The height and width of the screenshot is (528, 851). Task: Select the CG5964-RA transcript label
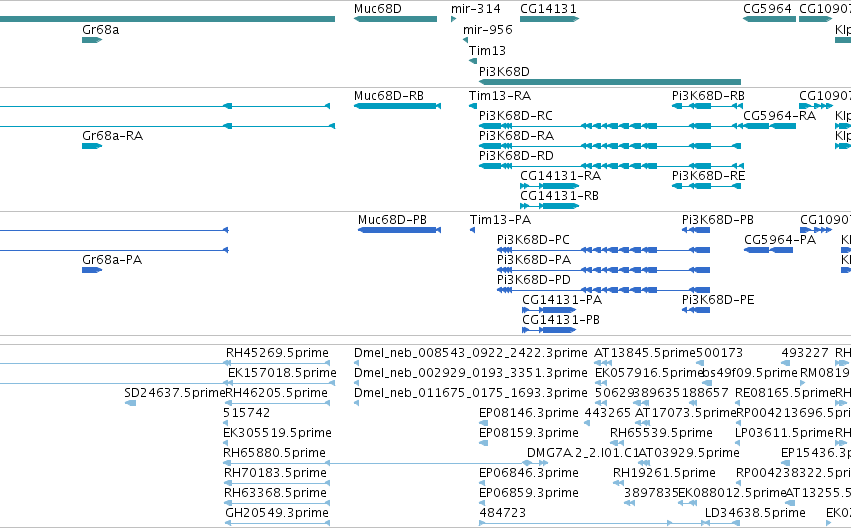(x=779, y=116)
